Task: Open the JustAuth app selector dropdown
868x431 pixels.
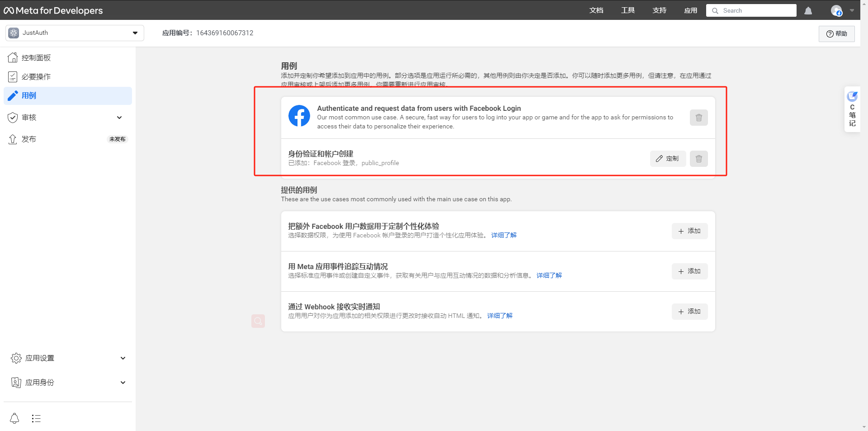Action: point(75,33)
